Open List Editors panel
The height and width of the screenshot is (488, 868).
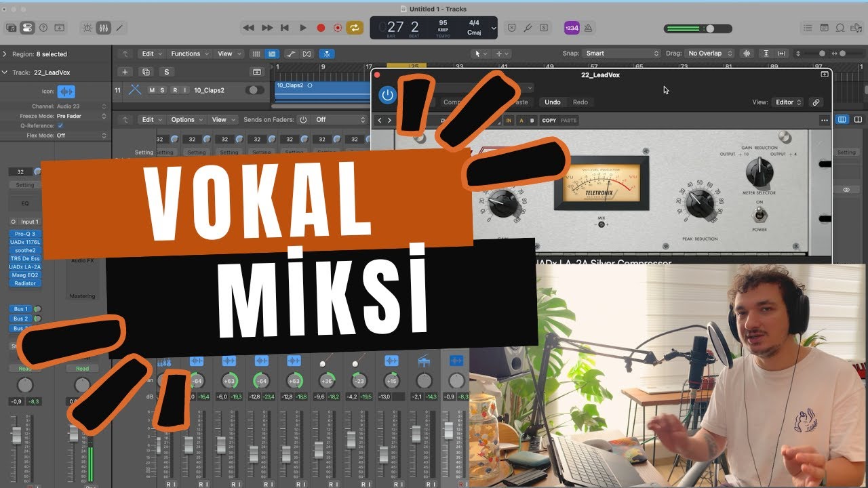[808, 28]
